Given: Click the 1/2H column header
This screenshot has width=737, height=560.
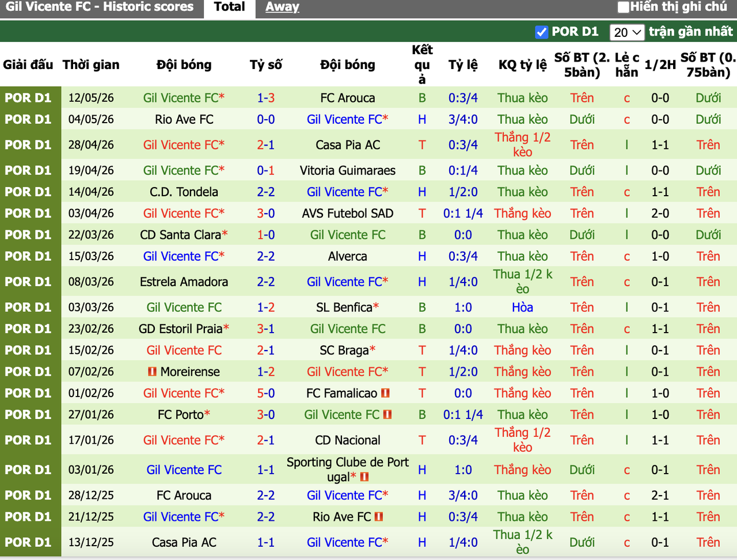Looking at the screenshot, I should (x=660, y=64).
